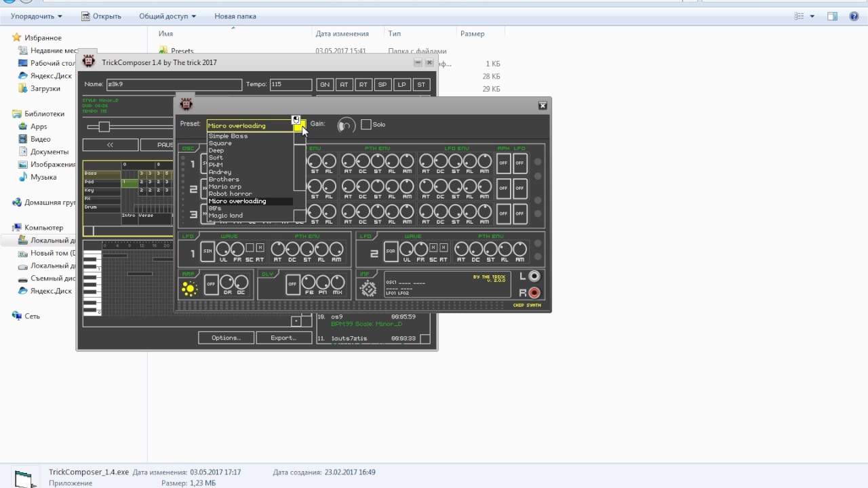The width and height of the screenshot is (868, 488).
Task: Click the TrickComposer robot logo in title bar
Action: click(x=89, y=62)
